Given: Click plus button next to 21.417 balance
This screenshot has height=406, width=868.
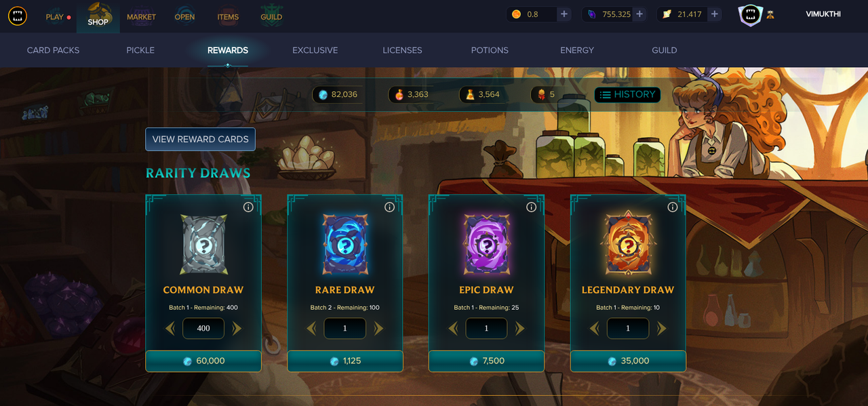Looking at the screenshot, I should (x=714, y=14).
